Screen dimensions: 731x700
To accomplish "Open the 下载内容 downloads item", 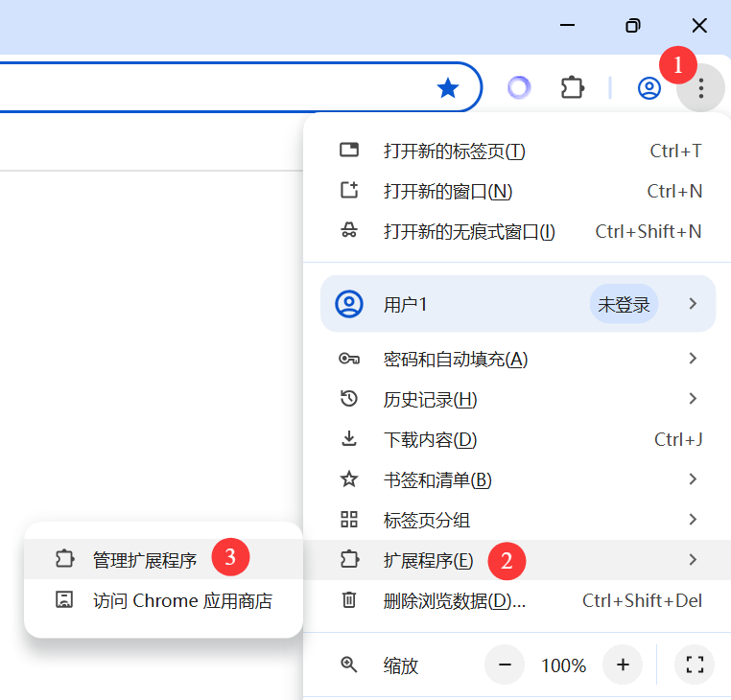I will (430, 440).
